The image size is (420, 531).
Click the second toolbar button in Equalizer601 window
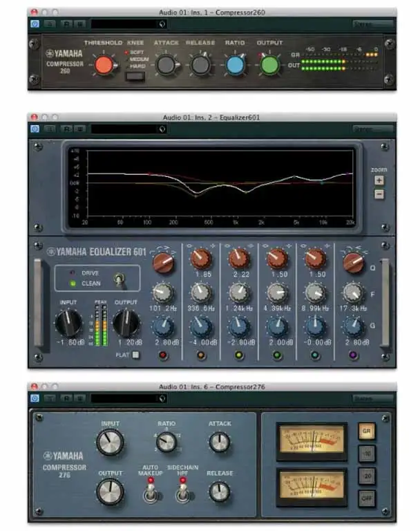tap(50, 129)
